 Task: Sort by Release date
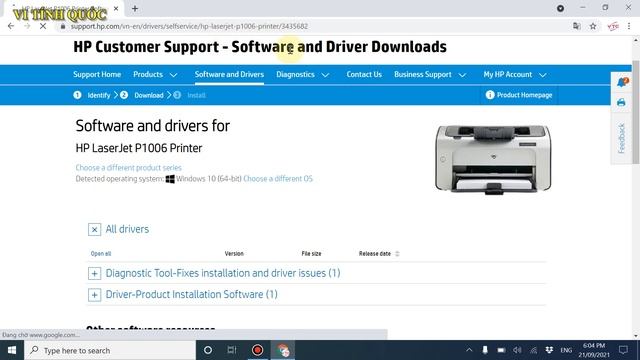pyautogui.click(x=379, y=253)
